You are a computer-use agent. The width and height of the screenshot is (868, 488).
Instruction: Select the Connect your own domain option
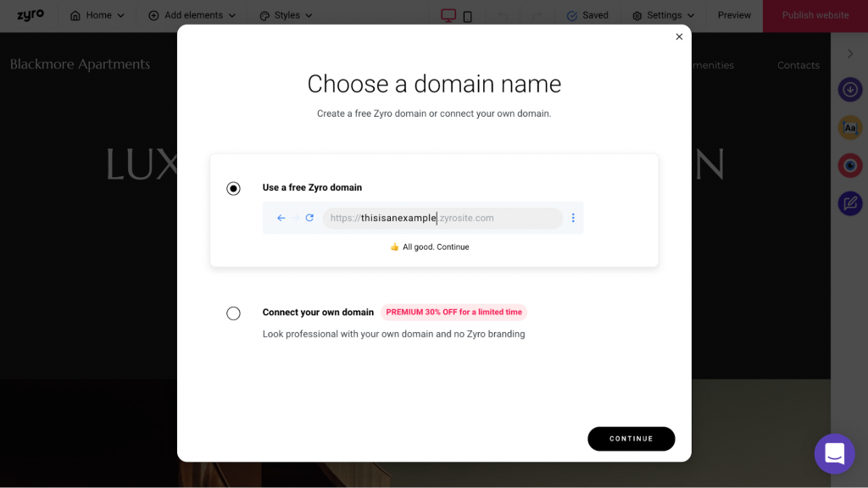(233, 313)
